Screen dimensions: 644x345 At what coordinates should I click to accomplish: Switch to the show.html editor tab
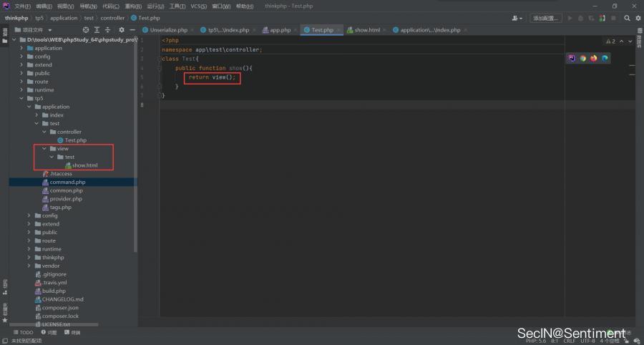(366, 30)
